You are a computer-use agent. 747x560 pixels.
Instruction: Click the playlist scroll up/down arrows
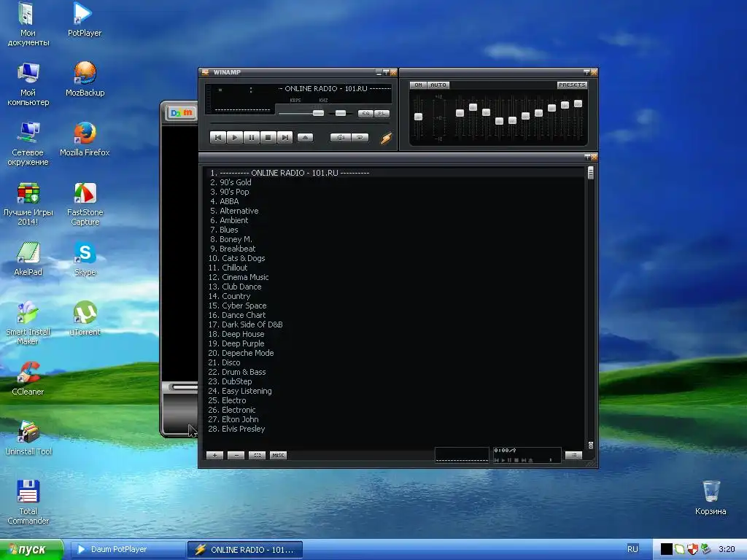pyautogui.click(x=591, y=446)
